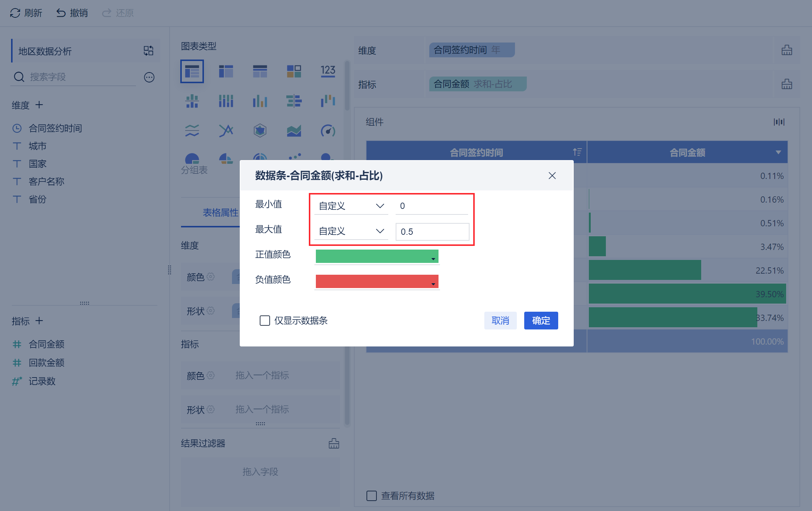Click the 确定 button
This screenshot has width=812, height=511.
[541, 321]
